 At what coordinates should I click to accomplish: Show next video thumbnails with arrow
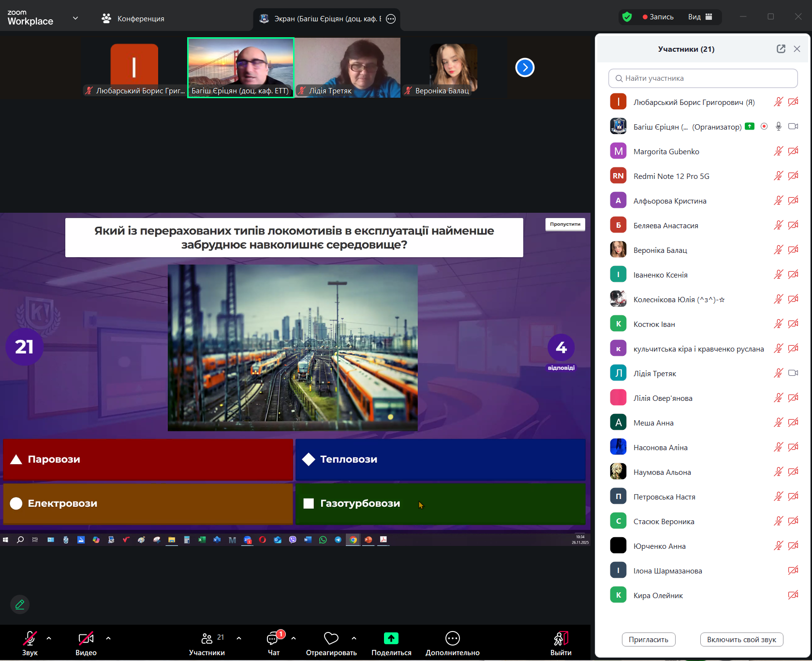(x=525, y=68)
